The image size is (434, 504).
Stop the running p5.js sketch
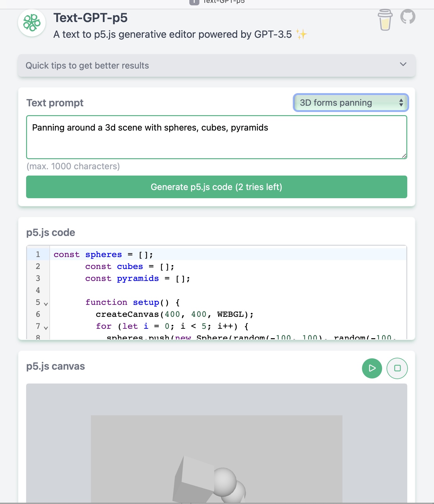(x=397, y=368)
